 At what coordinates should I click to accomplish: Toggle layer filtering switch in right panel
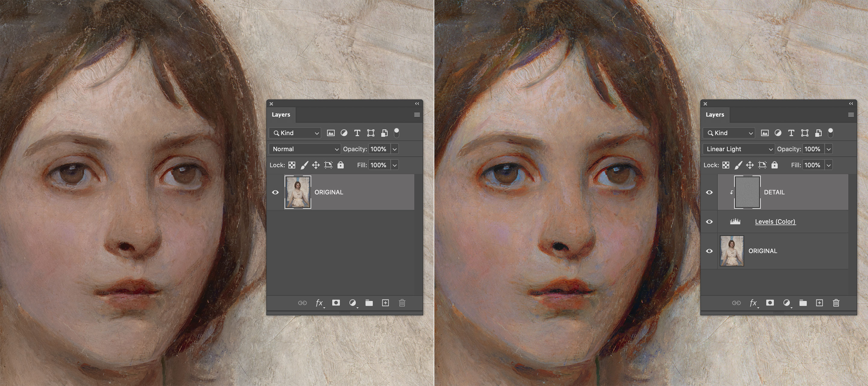(831, 132)
